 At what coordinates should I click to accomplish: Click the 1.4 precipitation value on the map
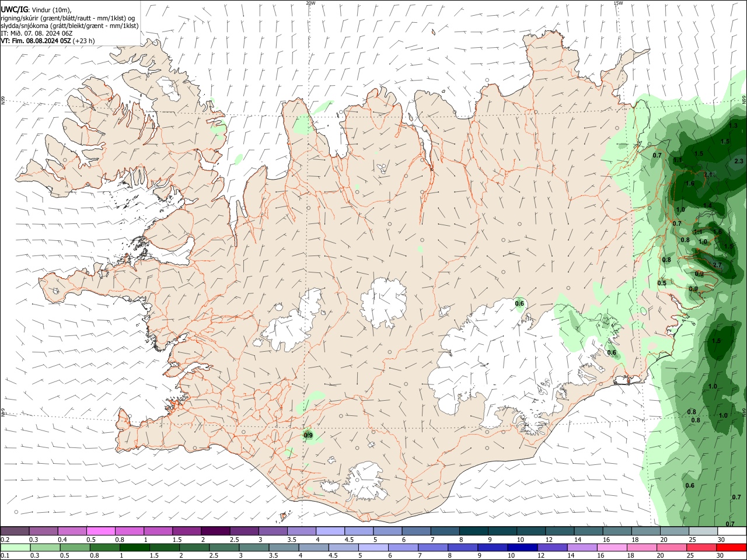tap(707, 205)
